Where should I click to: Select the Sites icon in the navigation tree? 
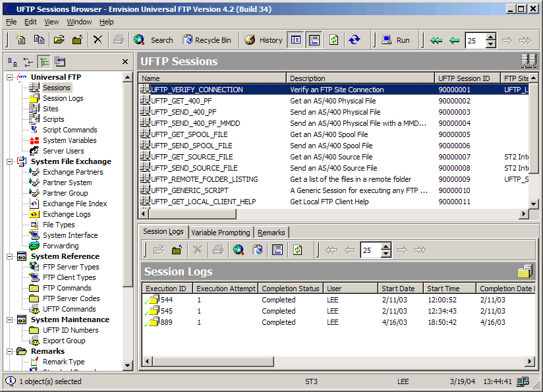(34, 109)
